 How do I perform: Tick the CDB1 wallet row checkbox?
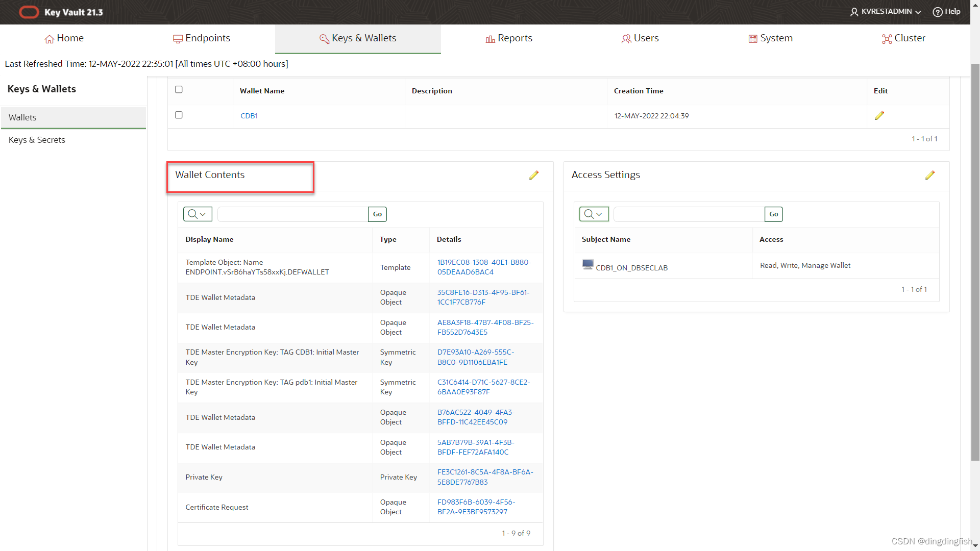[x=179, y=115]
